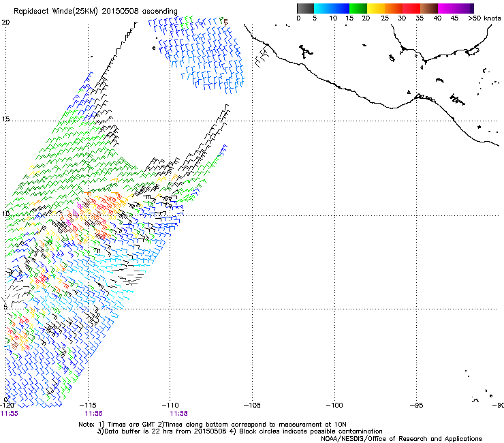Image resolution: width=504 pixels, height=443 pixels.
Task: Click the '-110' longitude axis label
Action: coord(170,406)
